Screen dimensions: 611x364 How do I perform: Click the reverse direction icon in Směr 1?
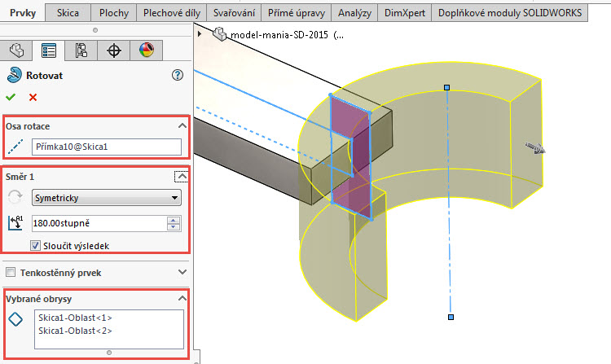pyautogui.click(x=15, y=197)
